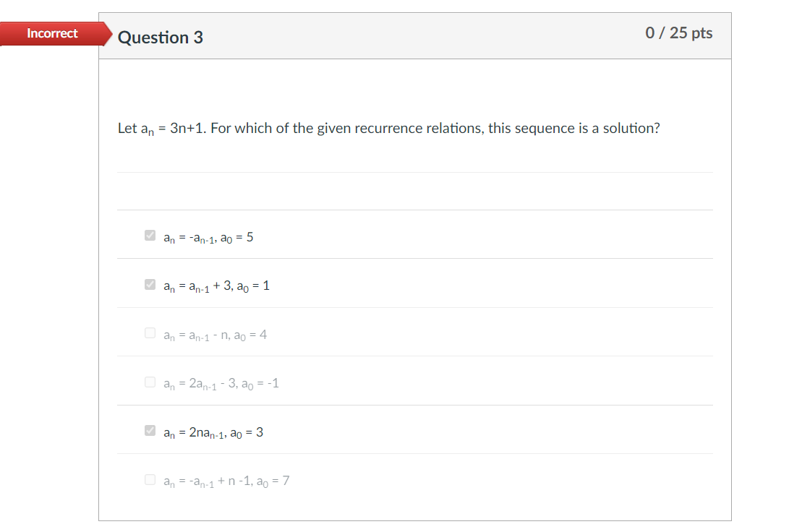Click the red Incorrect status badge
The image size is (789, 532).
[x=51, y=33]
